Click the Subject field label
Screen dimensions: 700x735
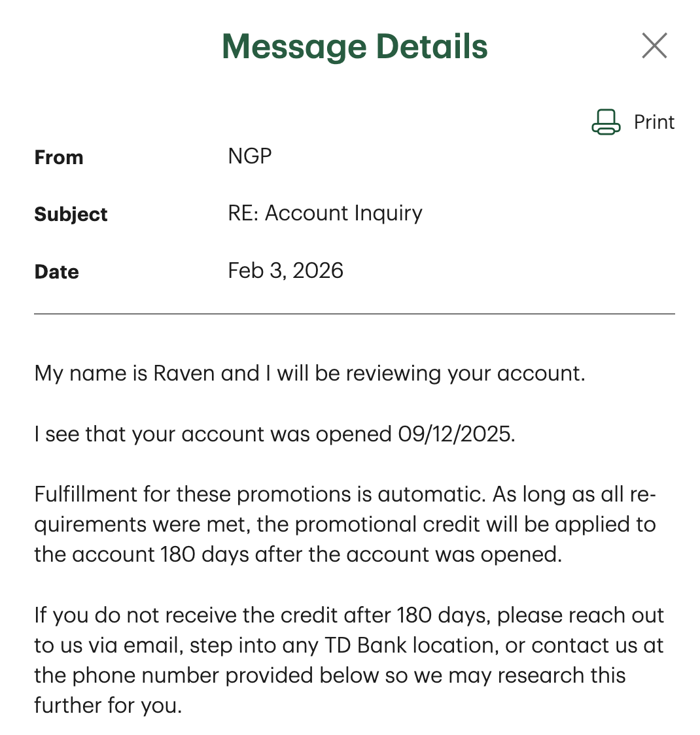71,214
